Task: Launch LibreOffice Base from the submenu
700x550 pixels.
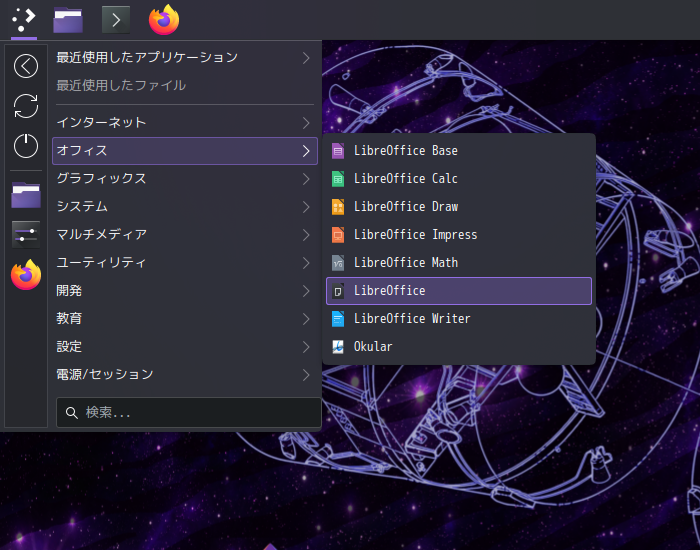Action: click(x=459, y=151)
